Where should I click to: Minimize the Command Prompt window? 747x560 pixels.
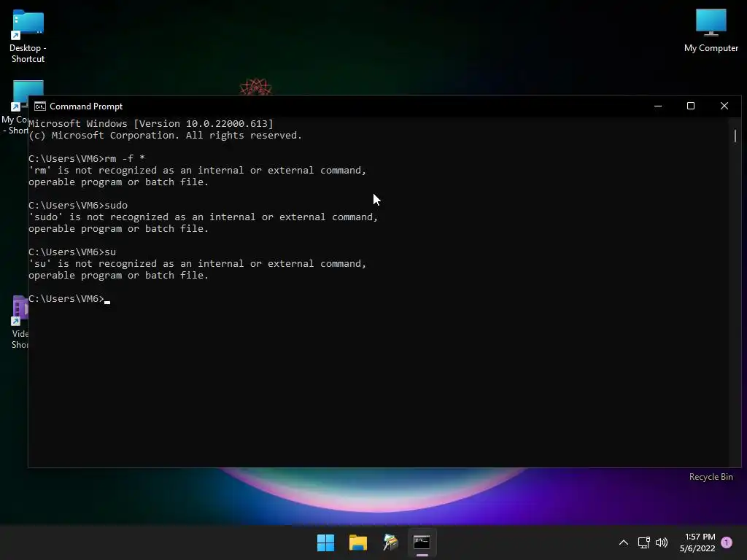658,106
